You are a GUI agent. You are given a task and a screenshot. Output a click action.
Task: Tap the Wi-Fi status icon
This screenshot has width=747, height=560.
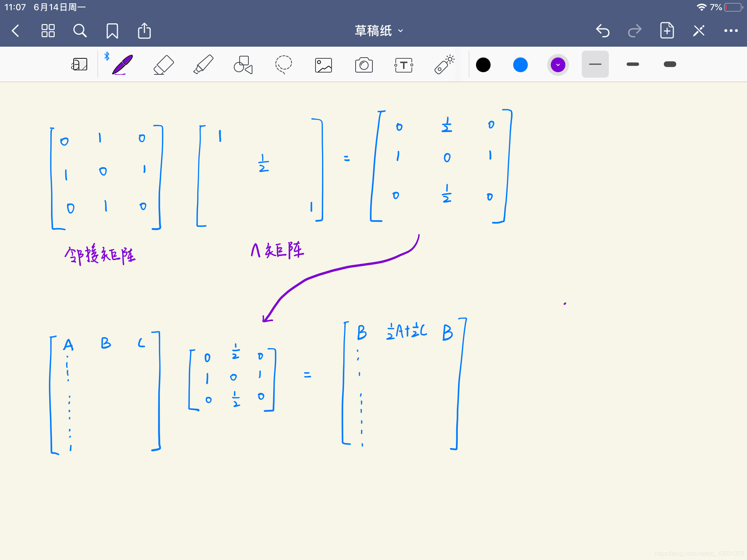[x=701, y=7]
